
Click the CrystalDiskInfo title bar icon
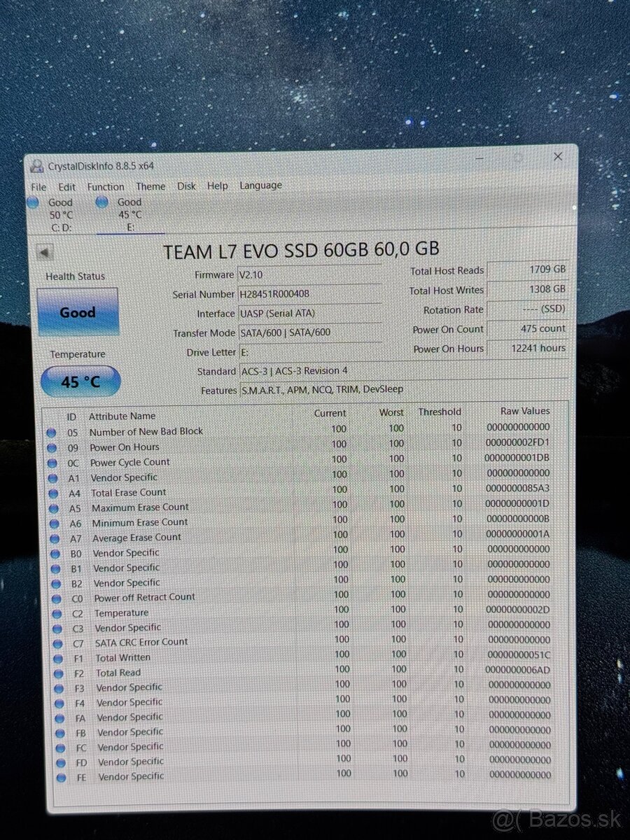pyautogui.click(x=36, y=166)
